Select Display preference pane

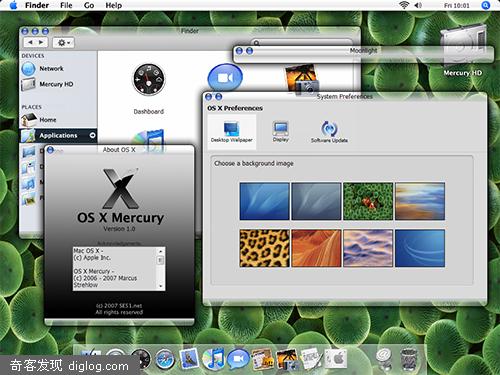click(281, 131)
